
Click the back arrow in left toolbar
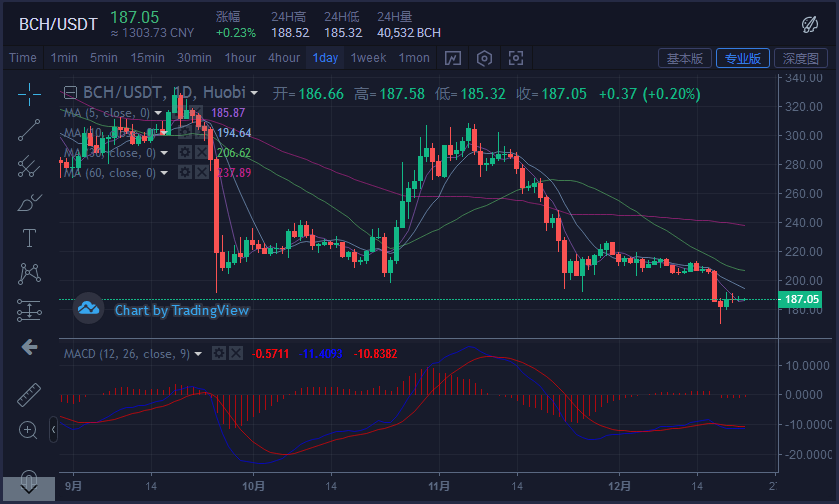pyautogui.click(x=29, y=347)
